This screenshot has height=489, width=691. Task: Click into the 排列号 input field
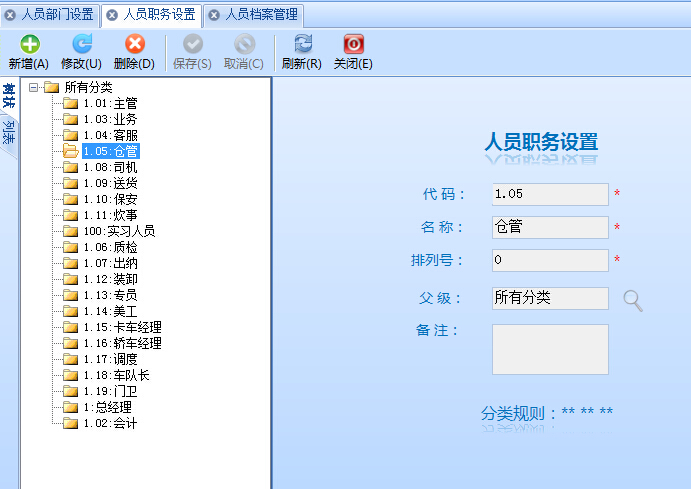click(550, 260)
